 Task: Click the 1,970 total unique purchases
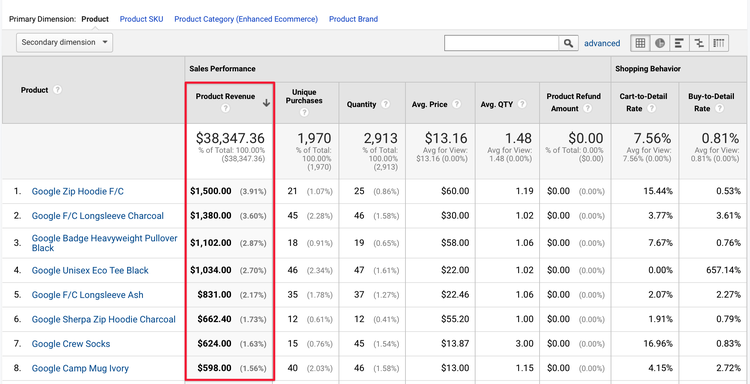[x=314, y=139]
